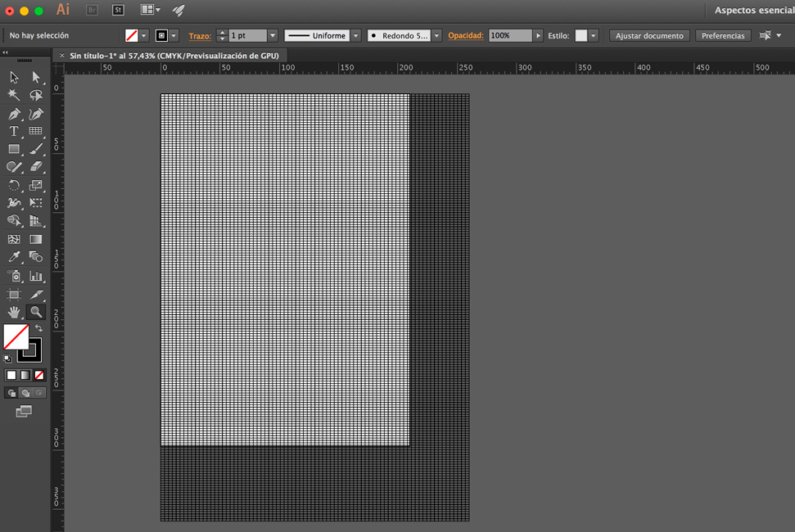The image size is (795, 532).
Task: Select the Zoom magnifier tool
Action: [36, 312]
